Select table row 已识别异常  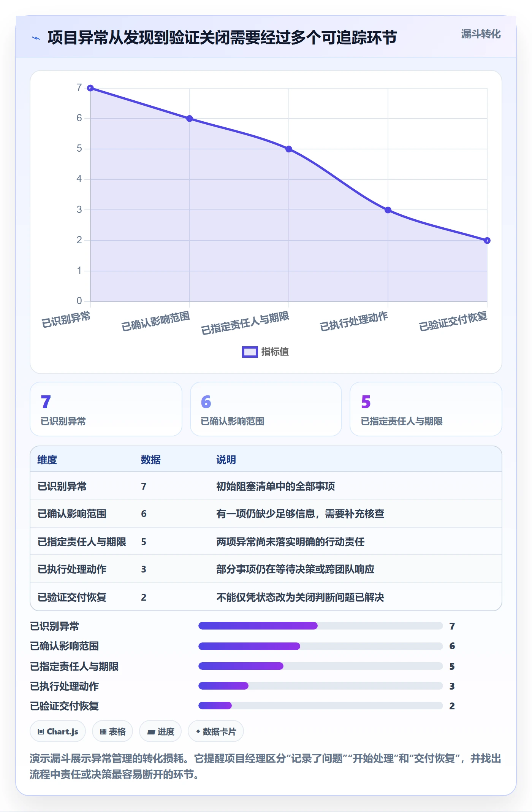(266, 486)
